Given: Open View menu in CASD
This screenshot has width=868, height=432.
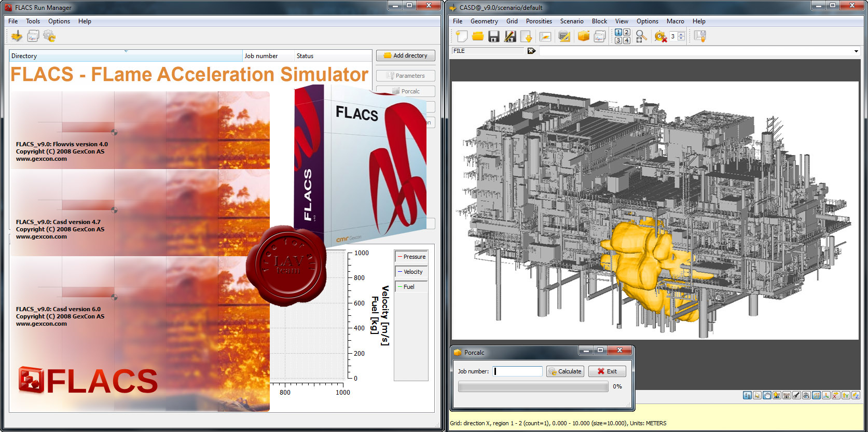Looking at the screenshot, I should tap(622, 21).
